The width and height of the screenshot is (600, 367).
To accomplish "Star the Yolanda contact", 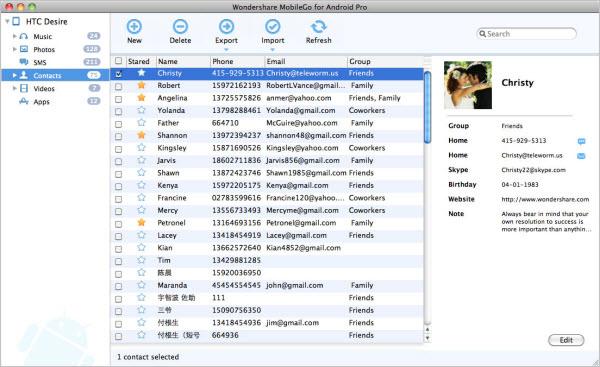I will tap(142, 110).
